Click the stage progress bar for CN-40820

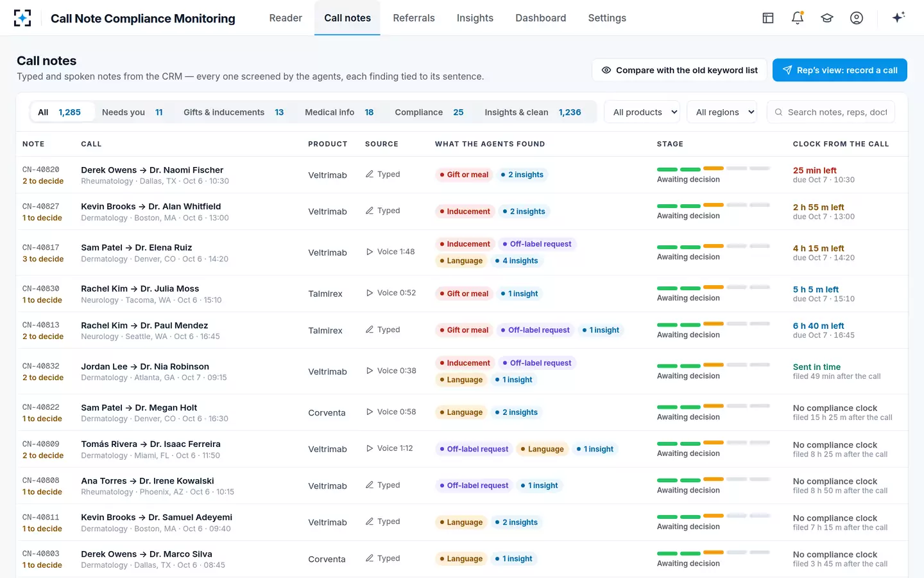[x=714, y=169]
